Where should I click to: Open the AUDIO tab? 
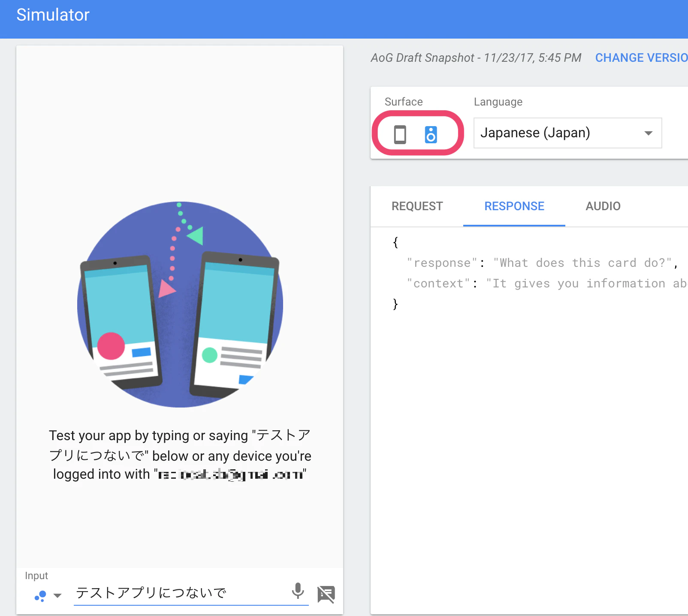603,206
